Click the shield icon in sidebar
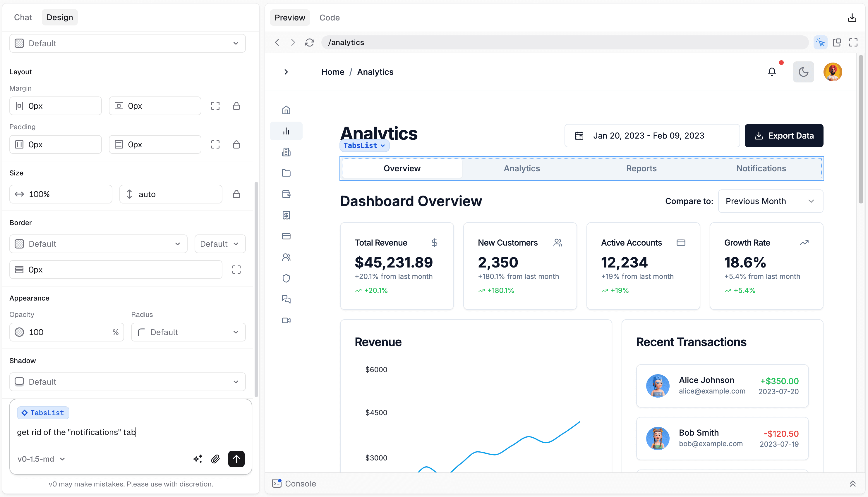Viewport: 868px width, 497px height. (x=286, y=278)
